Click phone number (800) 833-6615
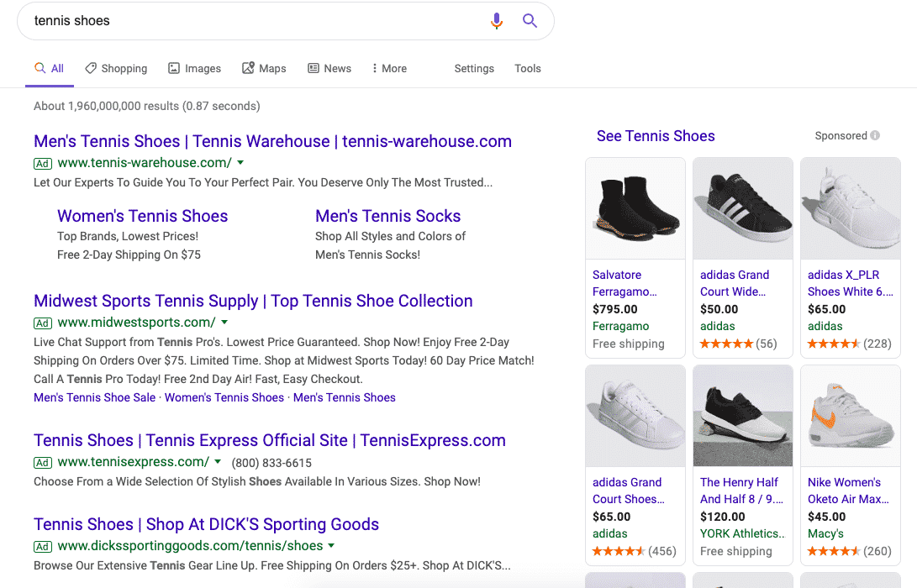 (x=271, y=463)
